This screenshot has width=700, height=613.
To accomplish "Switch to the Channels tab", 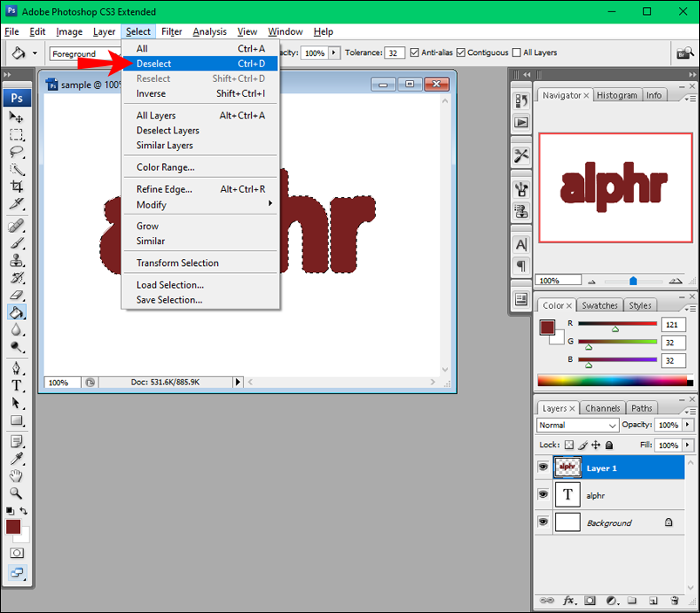I will tap(602, 408).
